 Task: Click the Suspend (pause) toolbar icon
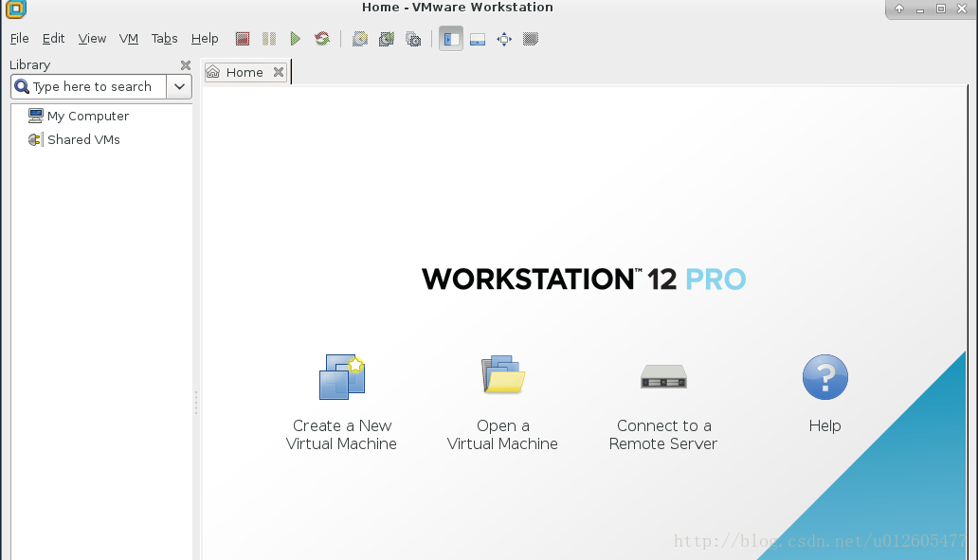pyautogui.click(x=269, y=39)
